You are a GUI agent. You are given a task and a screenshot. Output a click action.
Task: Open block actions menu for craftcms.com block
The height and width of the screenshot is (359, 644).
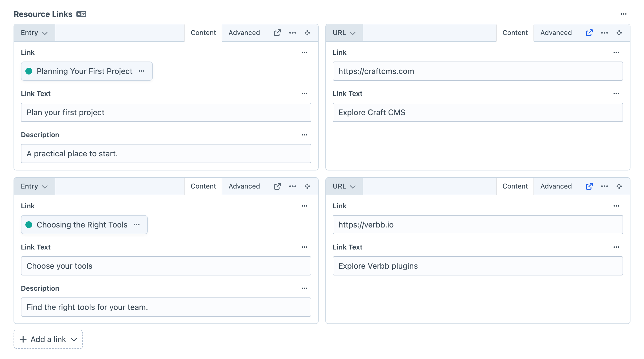pos(605,33)
